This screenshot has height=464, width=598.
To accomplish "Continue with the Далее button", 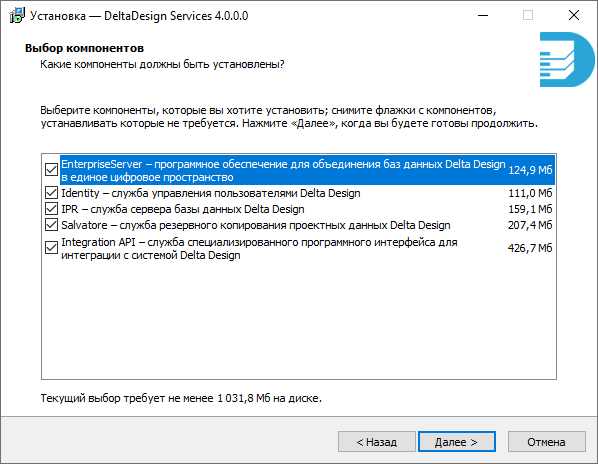I will click(x=457, y=442).
